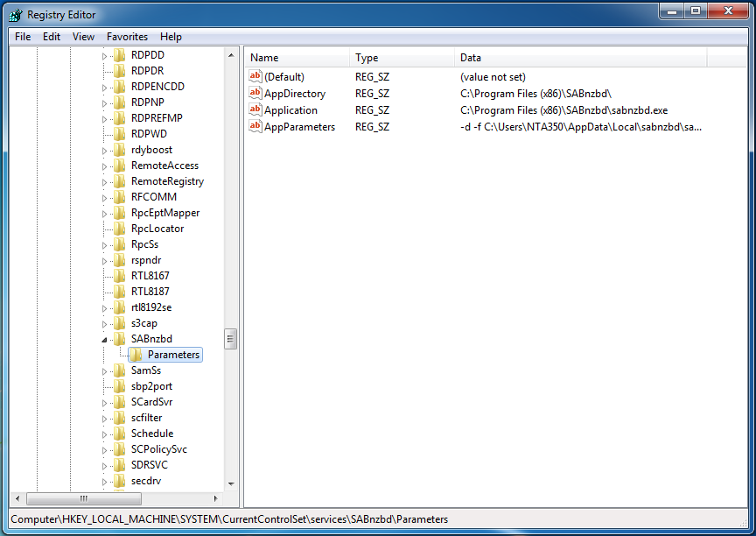Maximize the Registry Editor window
This screenshot has height=536, width=756.
[x=696, y=11]
